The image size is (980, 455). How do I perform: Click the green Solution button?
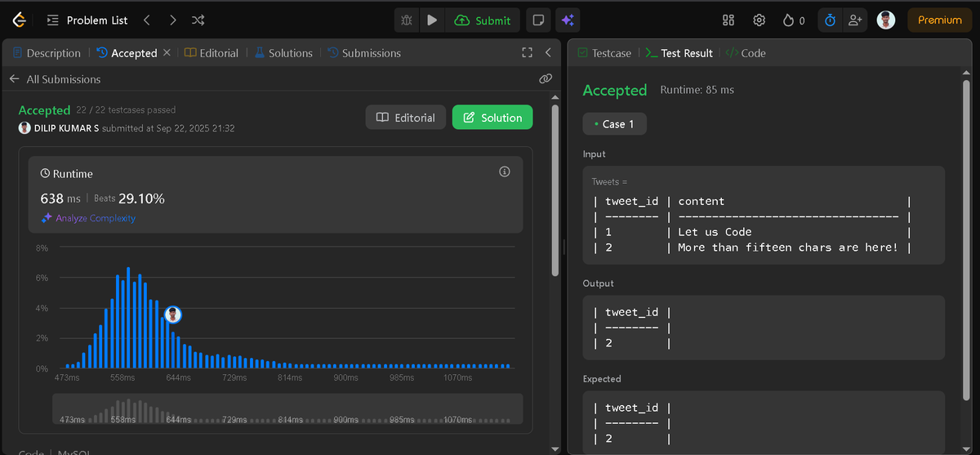[492, 118]
